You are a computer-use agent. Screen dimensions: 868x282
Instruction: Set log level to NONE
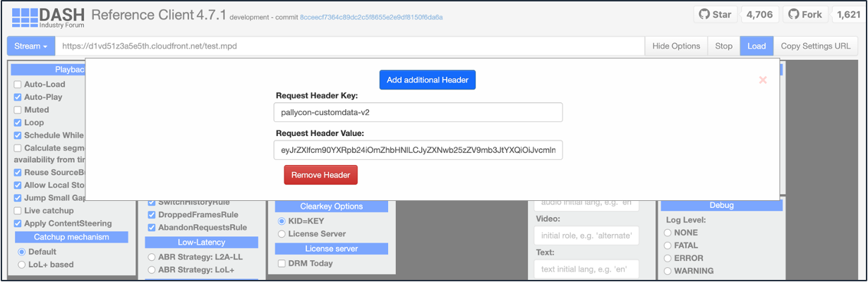tap(668, 233)
